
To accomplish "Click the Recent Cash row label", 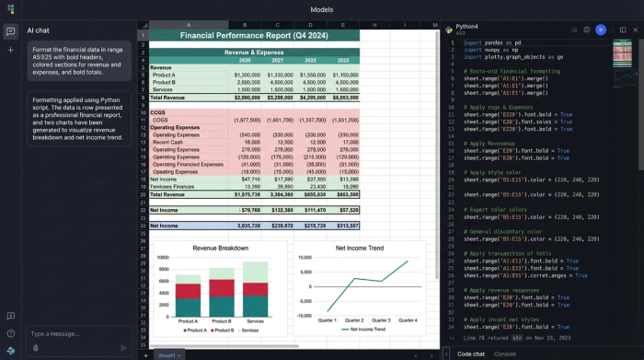I will click(189, 142).
